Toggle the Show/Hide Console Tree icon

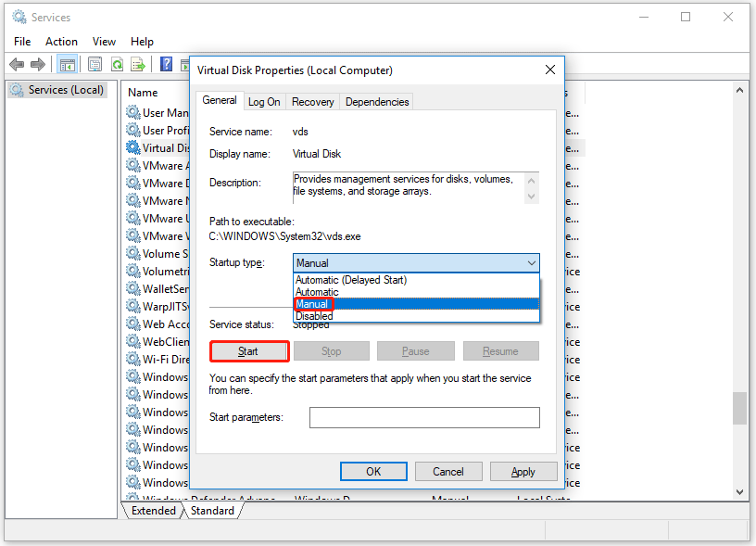pos(67,64)
